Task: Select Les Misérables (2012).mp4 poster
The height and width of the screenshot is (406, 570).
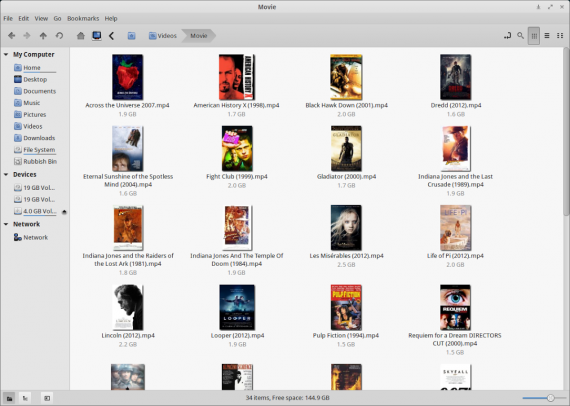Action: coord(346,228)
